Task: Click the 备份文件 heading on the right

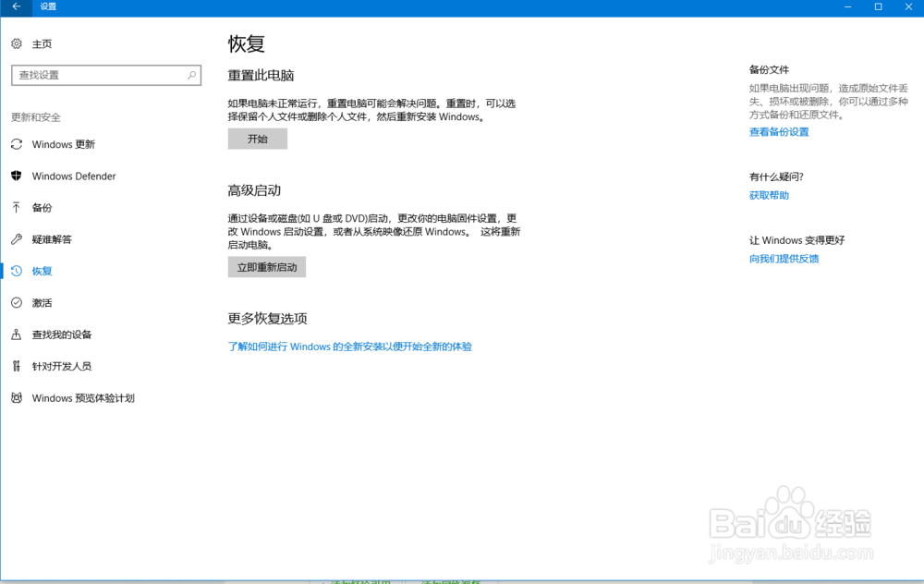Action: 769,69
